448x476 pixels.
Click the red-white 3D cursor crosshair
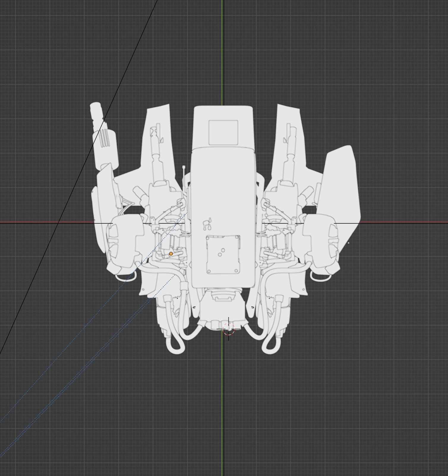(x=228, y=329)
